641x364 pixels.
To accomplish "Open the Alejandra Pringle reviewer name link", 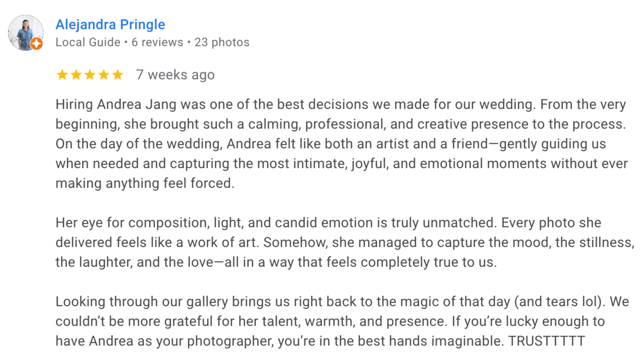I will pos(110,25).
